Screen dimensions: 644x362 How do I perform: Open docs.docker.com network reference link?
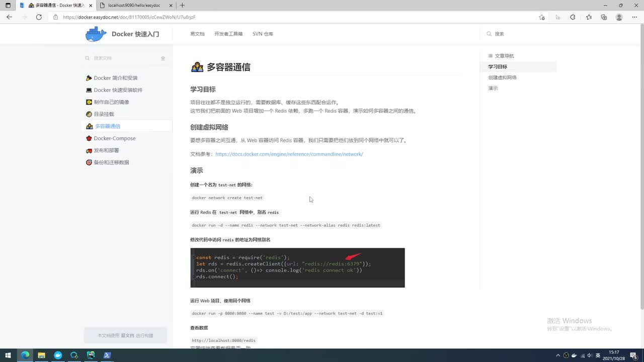coord(289,154)
